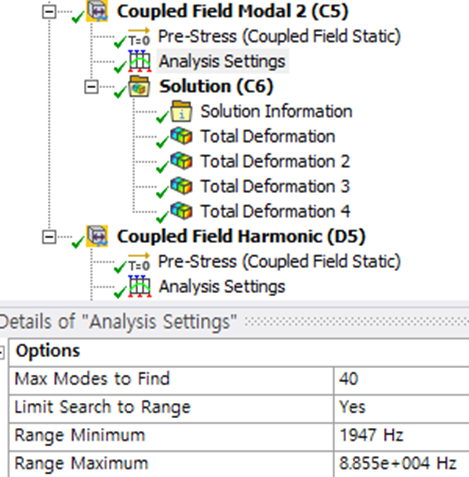Click the Total Deformation 4 result icon
Screen dimensions: 469x477
pos(181,211)
